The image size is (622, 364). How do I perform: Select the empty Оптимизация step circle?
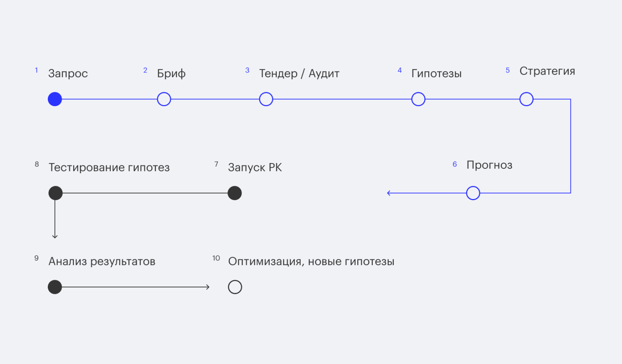coord(235,287)
